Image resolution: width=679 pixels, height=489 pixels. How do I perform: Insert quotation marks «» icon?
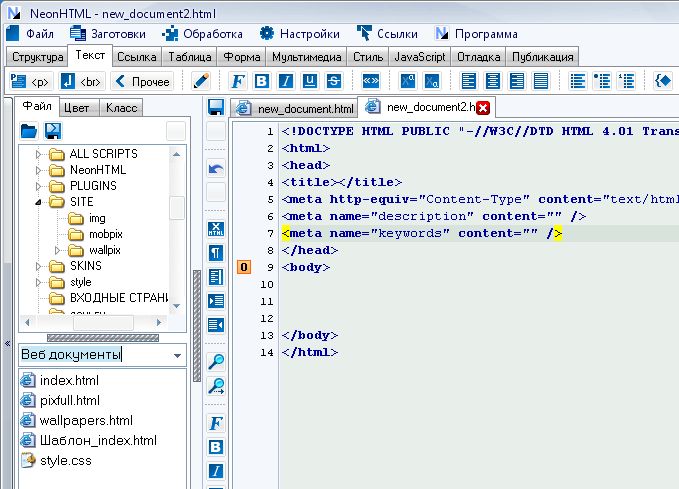tap(371, 81)
